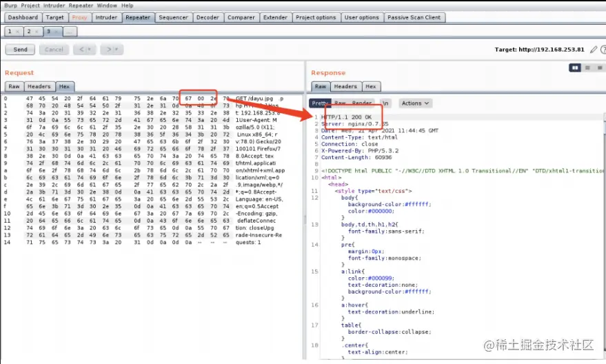Open the help question mark icon
The height and width of the screenshot is (364, 606).
click(603, 50)
